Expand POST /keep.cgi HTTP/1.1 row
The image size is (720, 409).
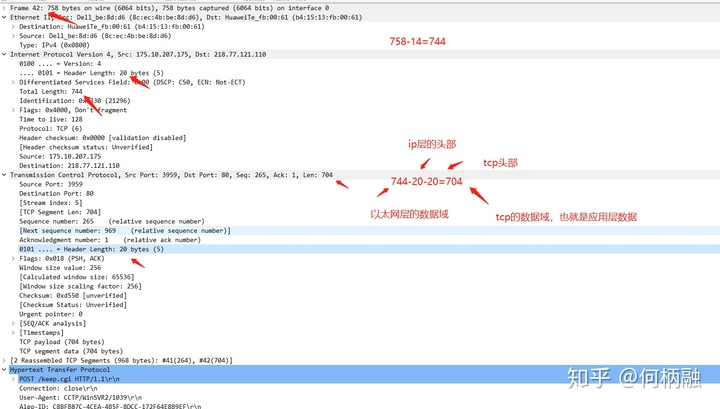13,379
